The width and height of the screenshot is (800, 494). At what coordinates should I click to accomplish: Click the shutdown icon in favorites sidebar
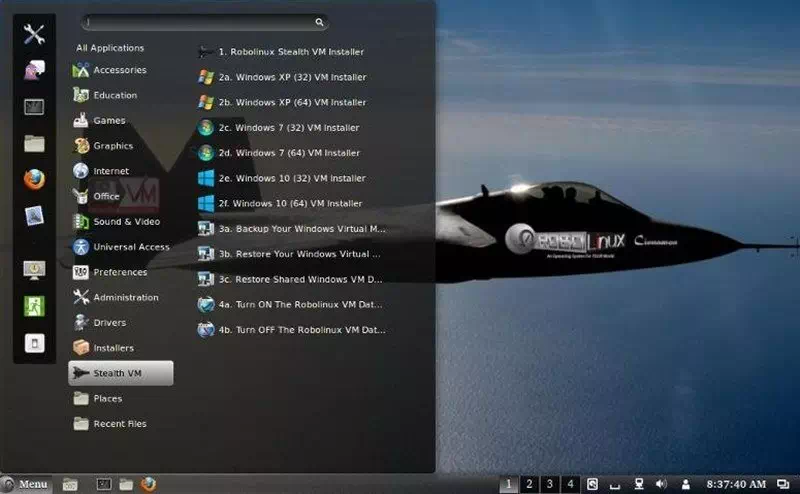tap(34, 343)
